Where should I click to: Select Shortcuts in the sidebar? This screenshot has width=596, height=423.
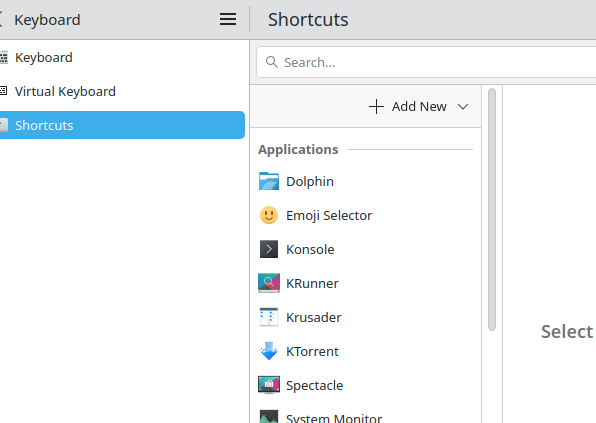[x=122, y=125]
